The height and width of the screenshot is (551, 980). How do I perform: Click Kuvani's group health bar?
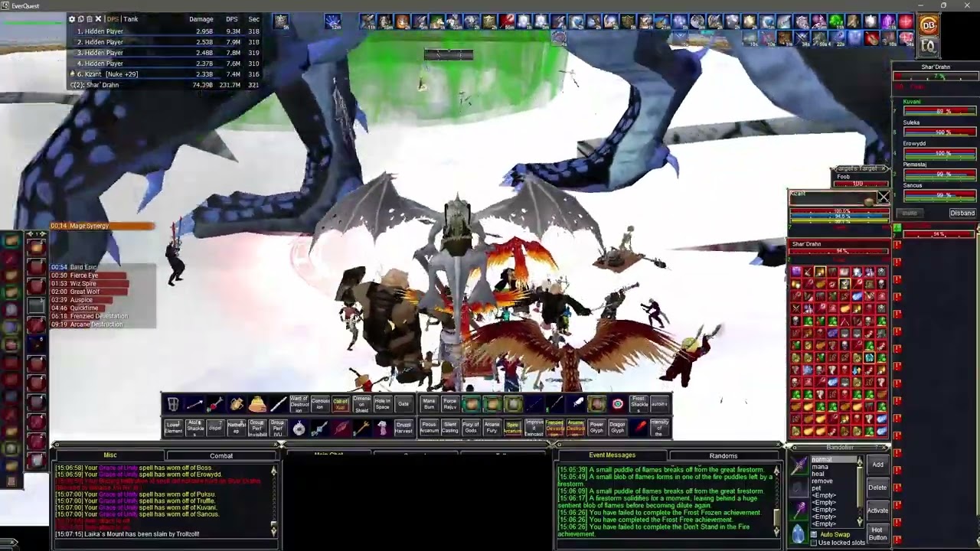[x=939, y=111]
